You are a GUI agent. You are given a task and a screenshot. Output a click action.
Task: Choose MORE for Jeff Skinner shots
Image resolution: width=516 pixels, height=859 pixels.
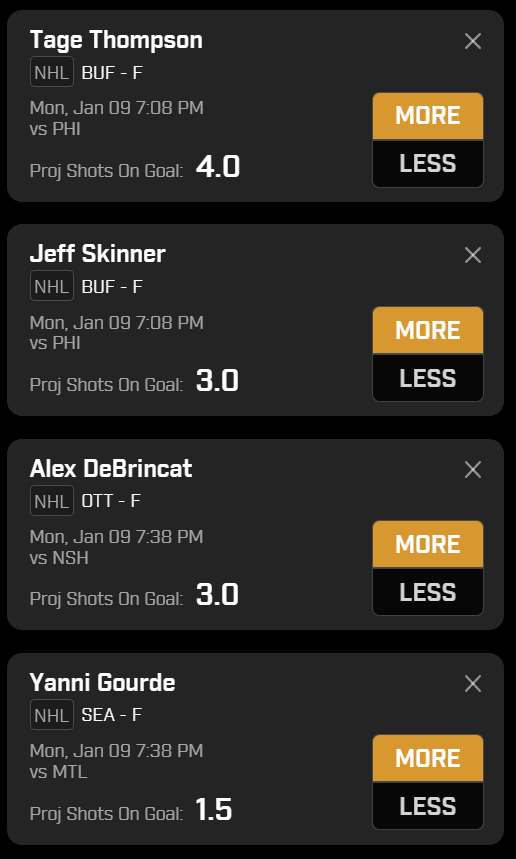pyautogui.click(x=428, y=330)
